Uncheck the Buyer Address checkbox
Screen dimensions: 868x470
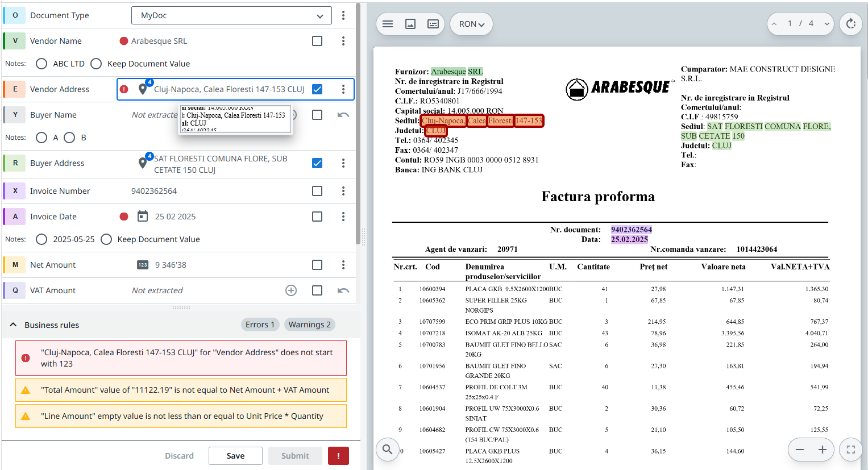pyautogui.click(x=317, y=163)
